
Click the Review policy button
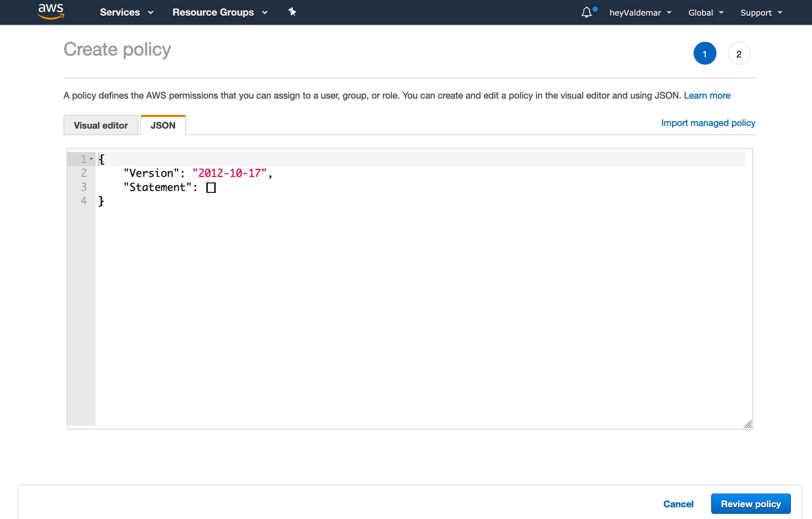(x=750, y=504)
